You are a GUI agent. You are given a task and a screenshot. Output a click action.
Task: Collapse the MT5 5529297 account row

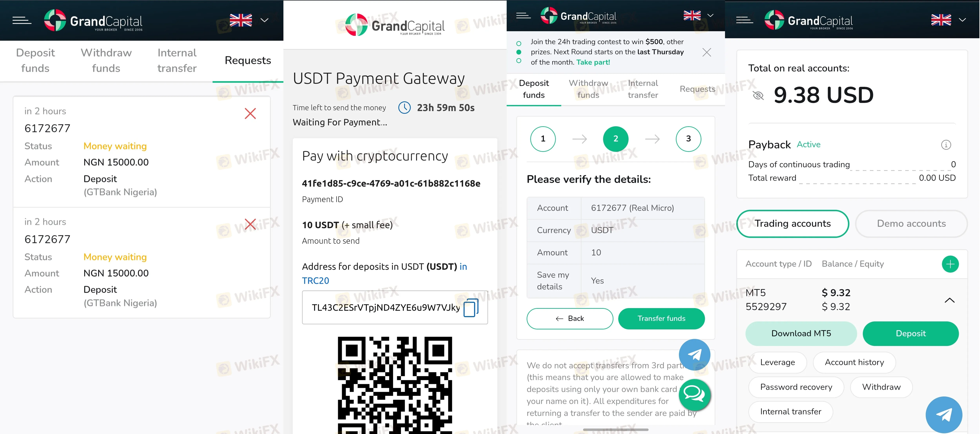tap(949, 300)
